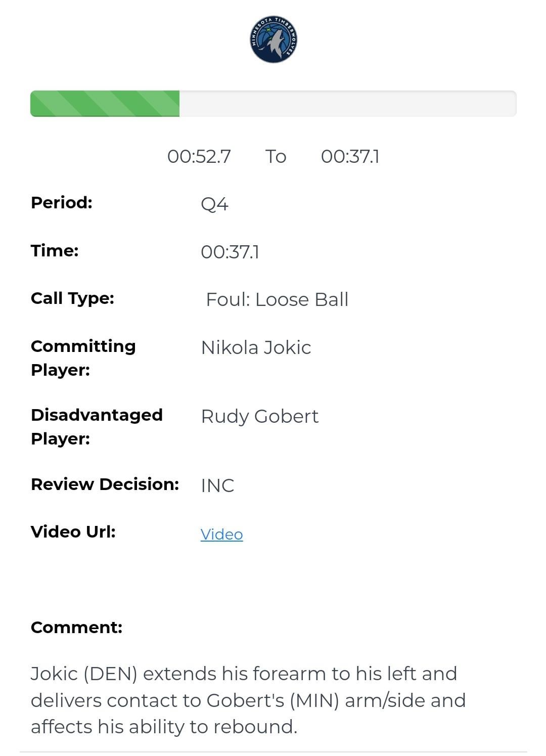Image resolution: width=546 pixels, height=756 pixels.
Task: Open the Video link
Action: pyautogui.click(x=221, y=534)
